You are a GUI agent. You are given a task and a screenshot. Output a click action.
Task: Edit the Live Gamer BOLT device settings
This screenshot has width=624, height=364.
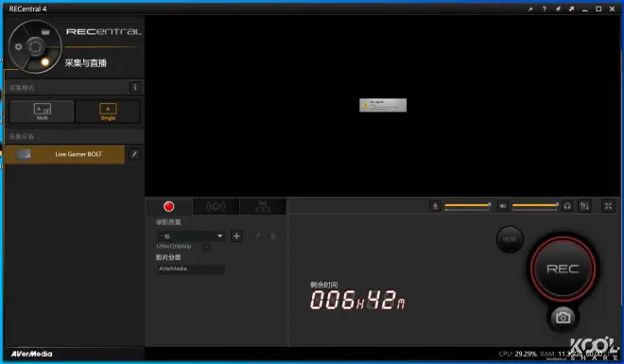click(134, 154)
